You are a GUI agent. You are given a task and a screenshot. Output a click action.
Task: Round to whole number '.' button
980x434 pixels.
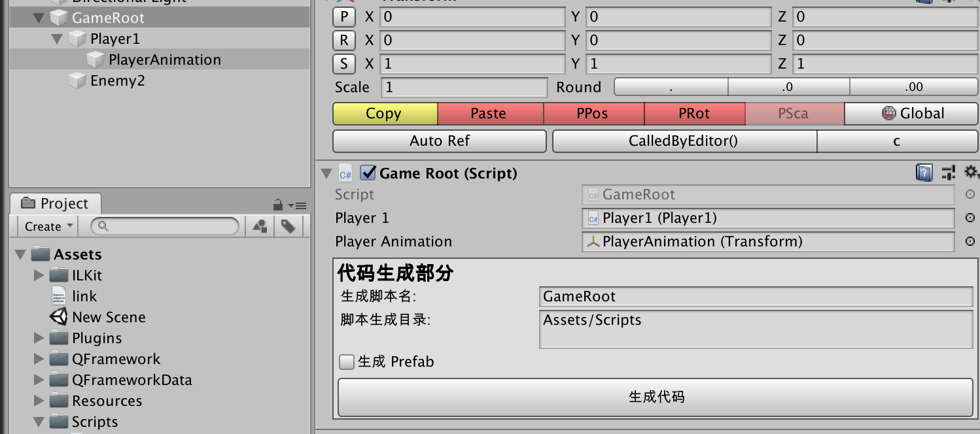point(671,87)
